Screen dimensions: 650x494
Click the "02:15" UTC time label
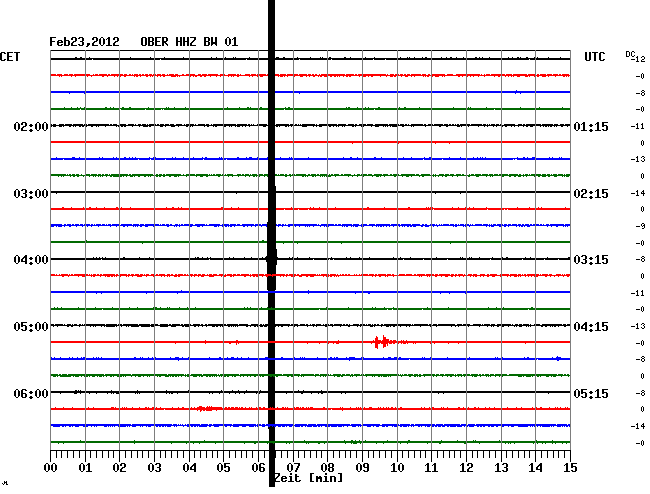point(591,194)
